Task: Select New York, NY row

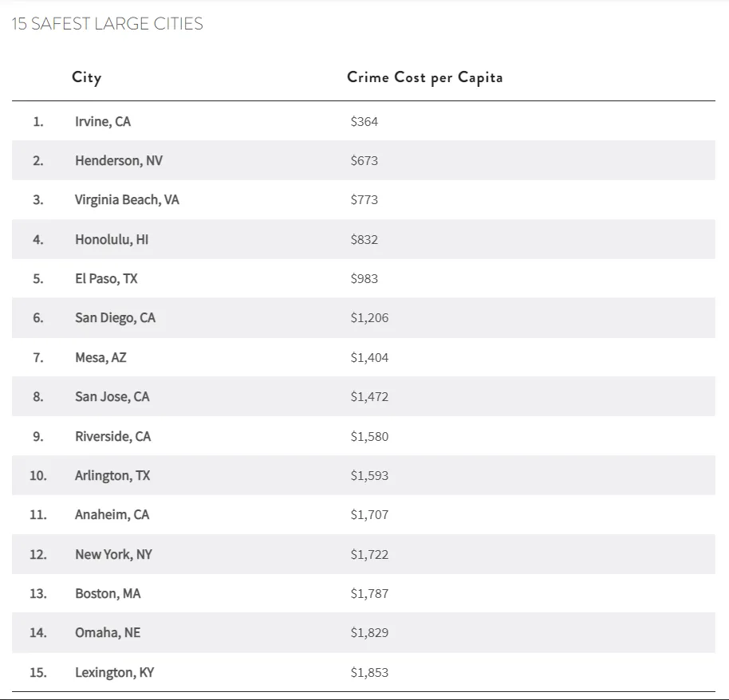Action: (x=113, y=555)
